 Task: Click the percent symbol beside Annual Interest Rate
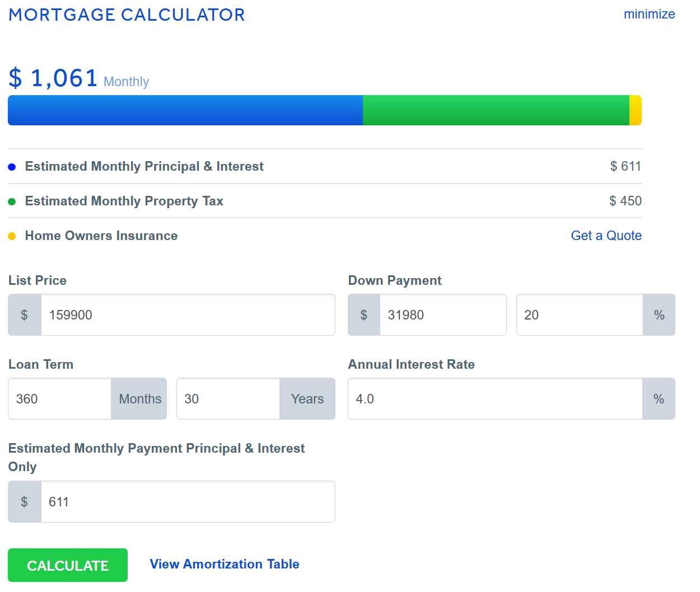click(x=659, y=399)
